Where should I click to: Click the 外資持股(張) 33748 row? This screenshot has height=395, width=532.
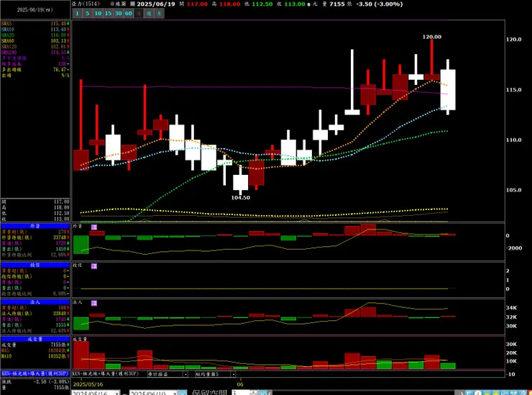coord(35,237)
